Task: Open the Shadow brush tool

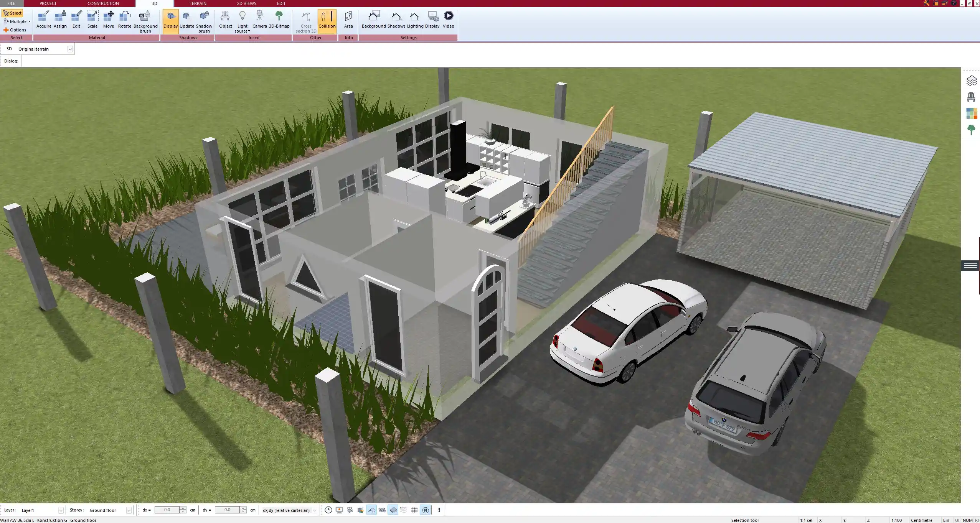Action: point(204,21)
